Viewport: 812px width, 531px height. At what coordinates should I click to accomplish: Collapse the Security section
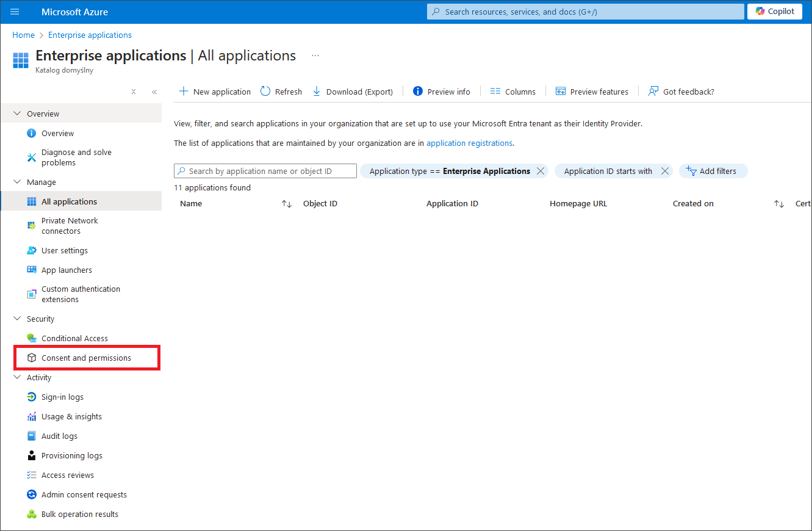coord(17,319)
